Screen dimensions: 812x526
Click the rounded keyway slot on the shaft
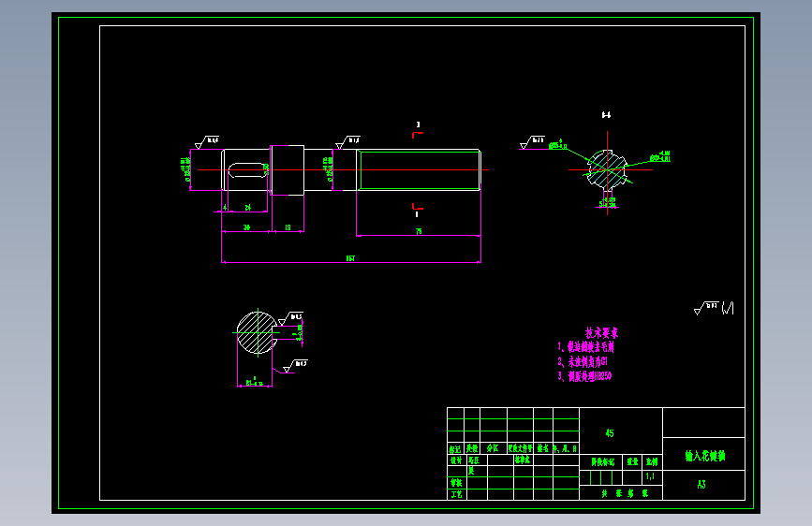[248, 170]
